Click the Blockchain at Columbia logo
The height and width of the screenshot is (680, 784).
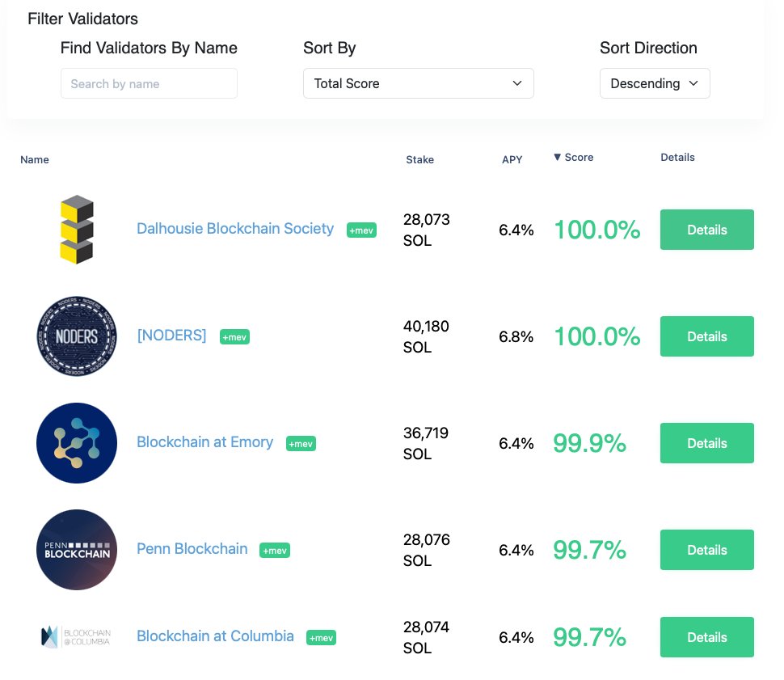(x=76, y=636)
